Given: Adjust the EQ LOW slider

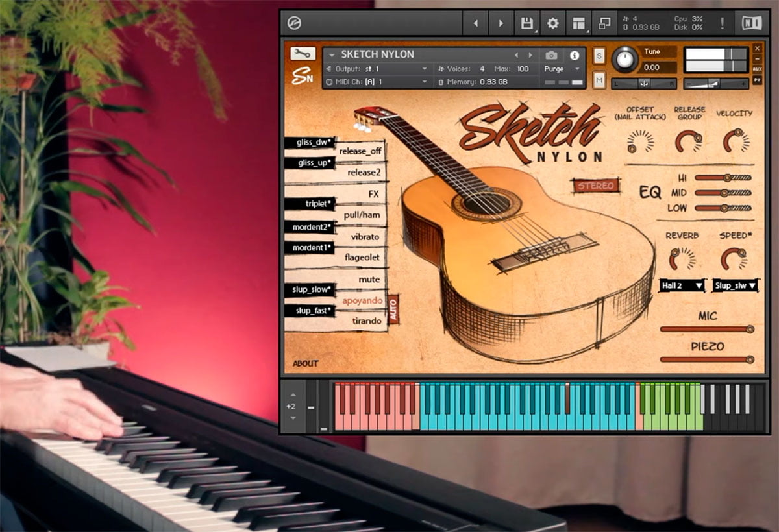Looking at the screenshot, I should [x=723, y=208].
